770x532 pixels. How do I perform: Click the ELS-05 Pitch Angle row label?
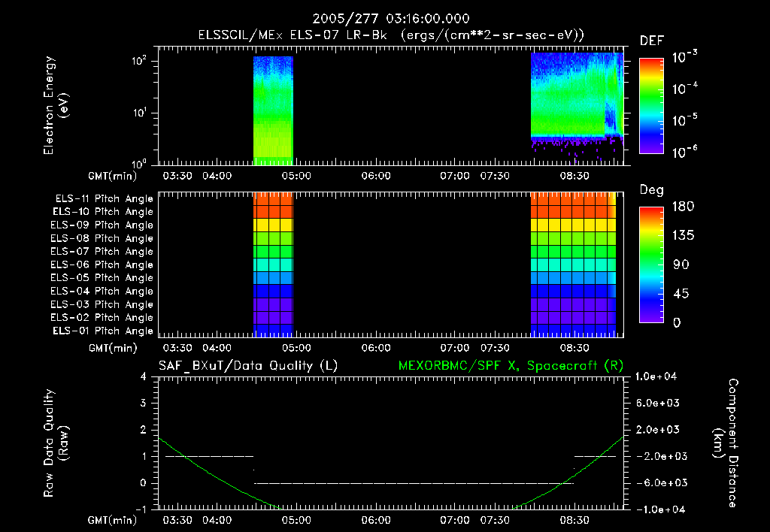(102, 278)
